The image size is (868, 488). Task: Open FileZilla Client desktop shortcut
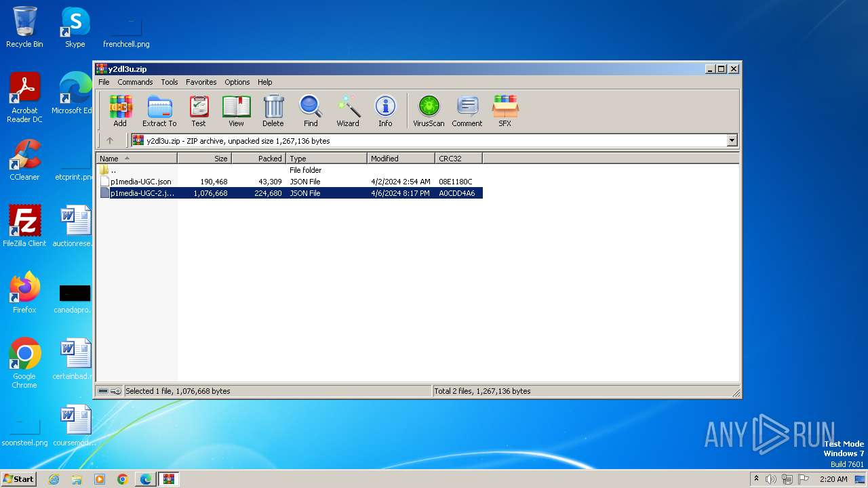(24, 226)
